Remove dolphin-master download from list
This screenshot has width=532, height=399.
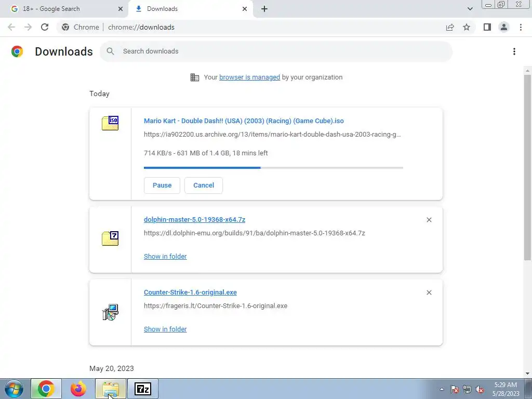pyautogui.click(x=429, y=220)
